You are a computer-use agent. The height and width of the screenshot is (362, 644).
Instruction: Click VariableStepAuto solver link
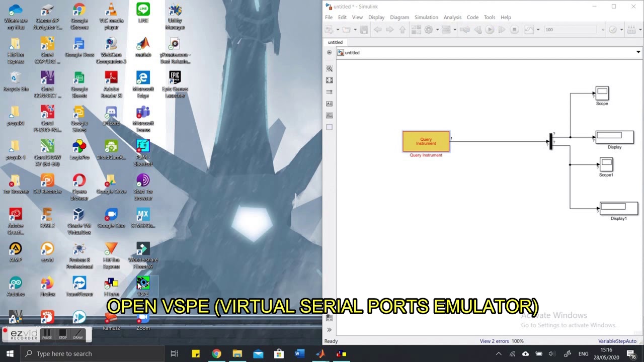617,341
